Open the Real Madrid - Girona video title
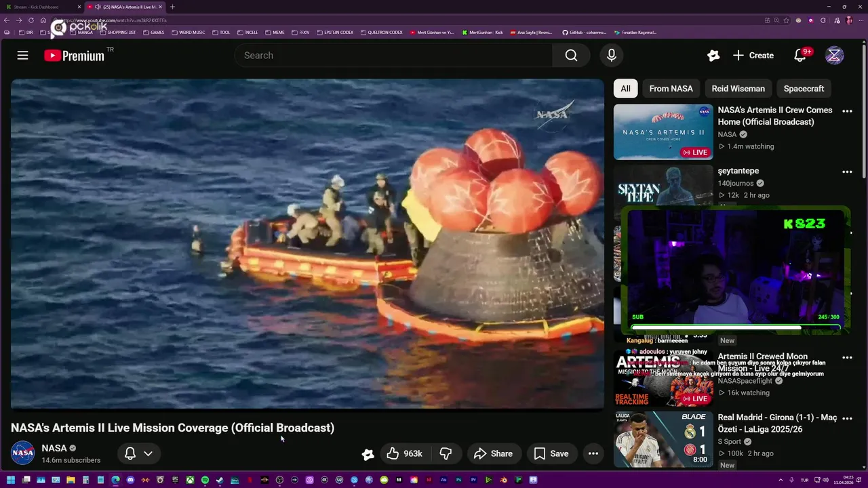 (778, 424)
